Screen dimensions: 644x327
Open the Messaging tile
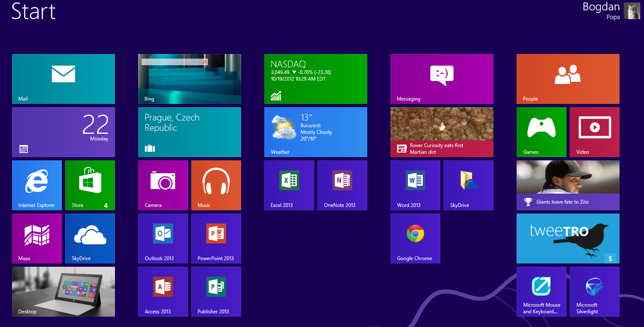click(442, 79)
